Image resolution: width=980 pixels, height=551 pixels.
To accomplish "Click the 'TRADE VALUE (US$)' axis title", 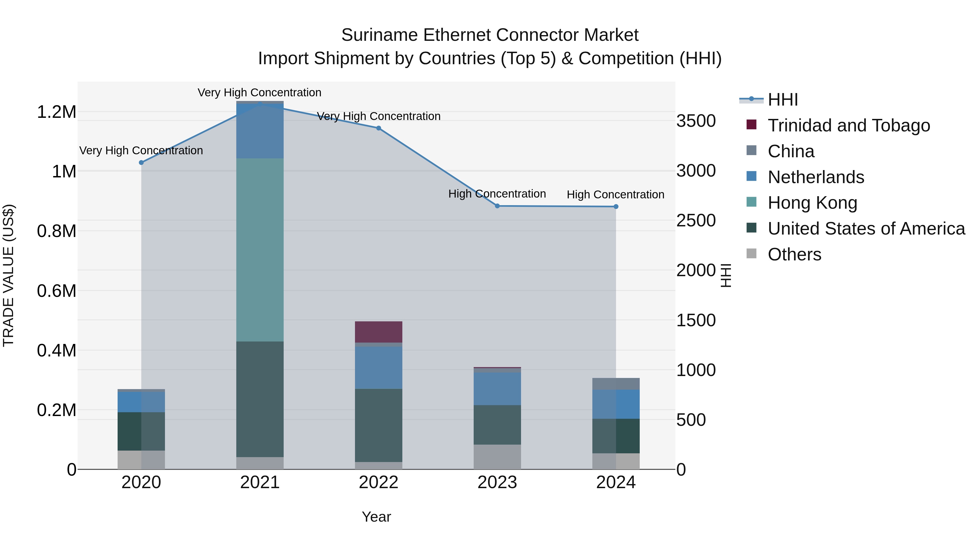I will tap(8, 275).
